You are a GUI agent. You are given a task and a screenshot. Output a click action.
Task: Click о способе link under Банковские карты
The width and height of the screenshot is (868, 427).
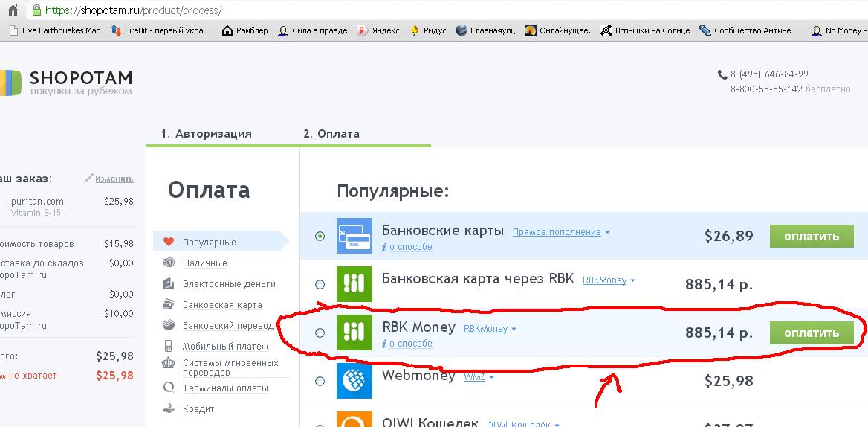coord(410,247)
